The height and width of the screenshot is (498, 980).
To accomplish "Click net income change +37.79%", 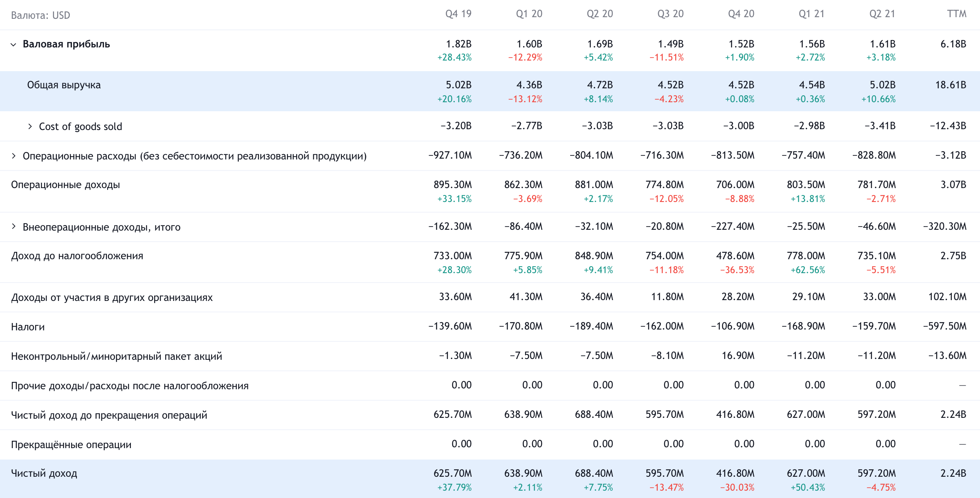I will tap(454, 488).
